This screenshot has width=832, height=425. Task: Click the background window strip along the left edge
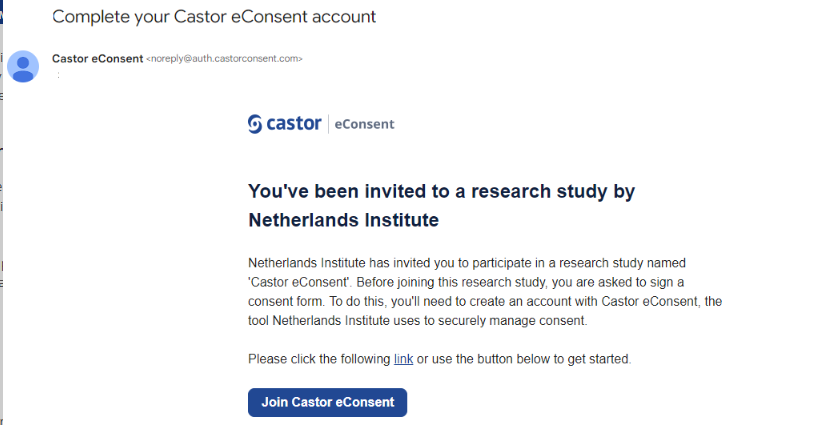[x=2, y=212]
